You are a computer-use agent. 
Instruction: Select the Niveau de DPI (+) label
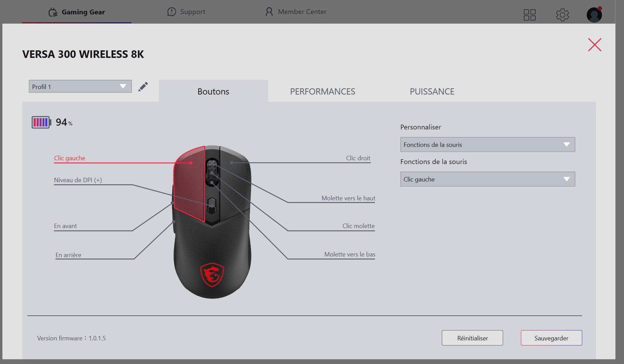(x=78, y=180)
